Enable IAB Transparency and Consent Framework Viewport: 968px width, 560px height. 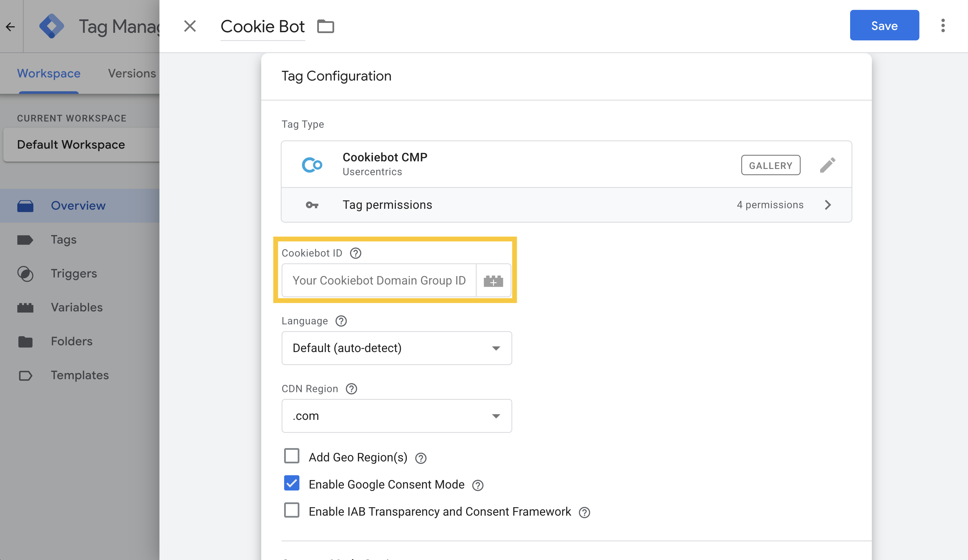click(291, 510)
